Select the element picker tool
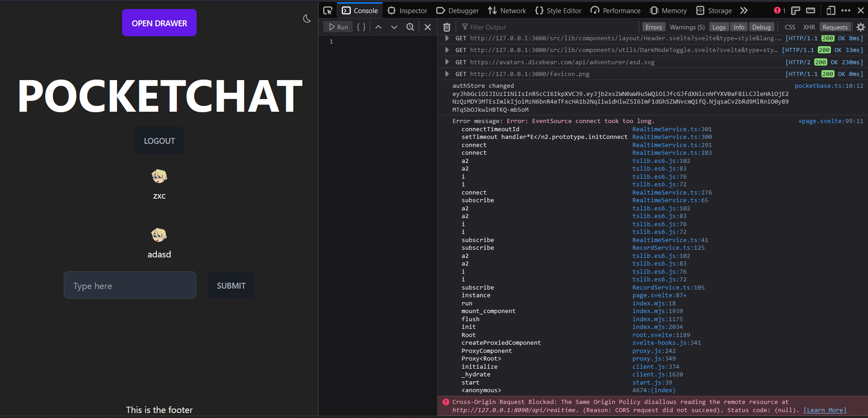The width and height of the screenshot is (868, 418). click(x=327, y=10)
